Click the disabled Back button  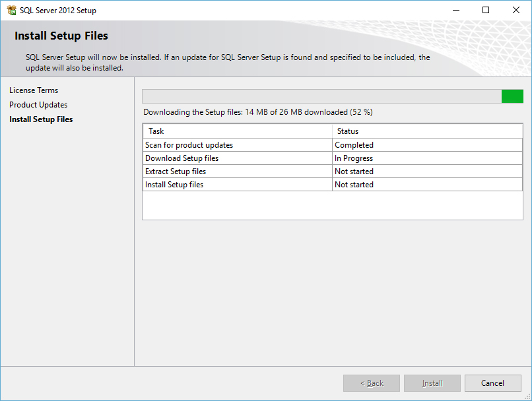pyautogui.click(x=372, y=383)
